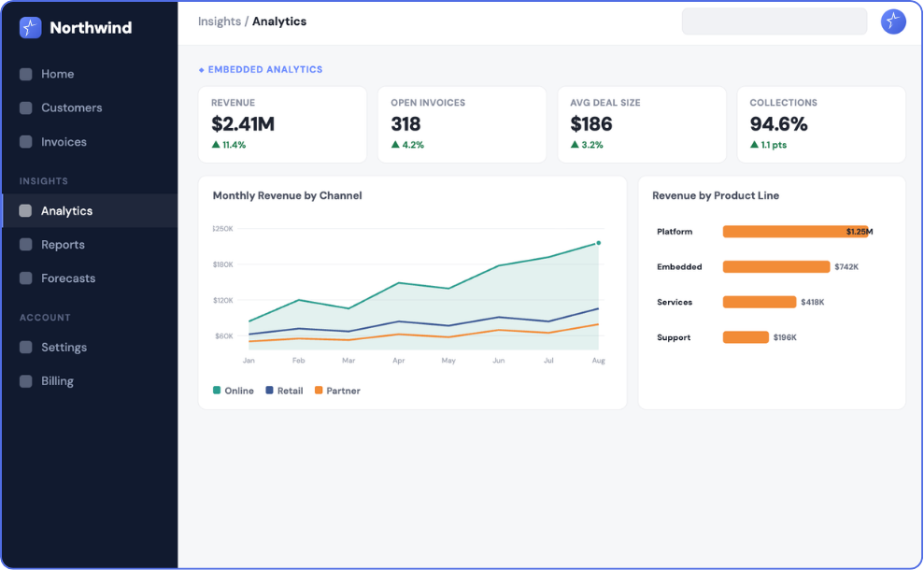
Task: Click the Insights breadcrumb link
Action: pos(220,21)
